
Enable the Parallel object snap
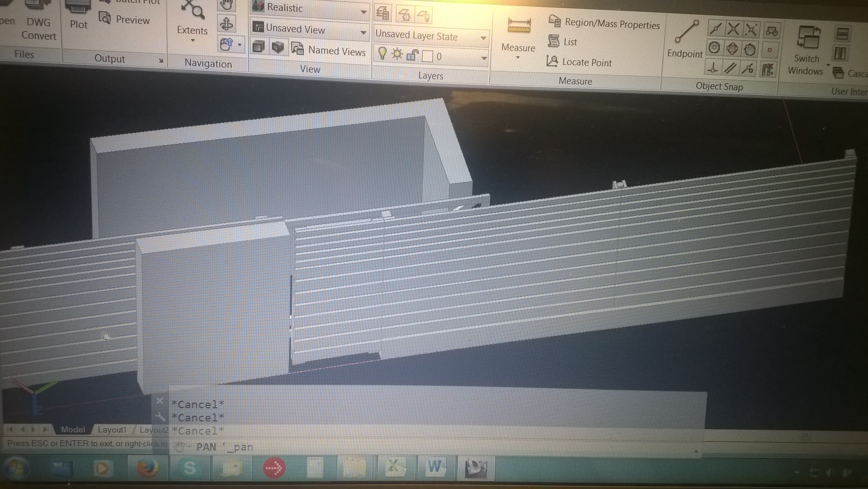[x=730, y=69]
